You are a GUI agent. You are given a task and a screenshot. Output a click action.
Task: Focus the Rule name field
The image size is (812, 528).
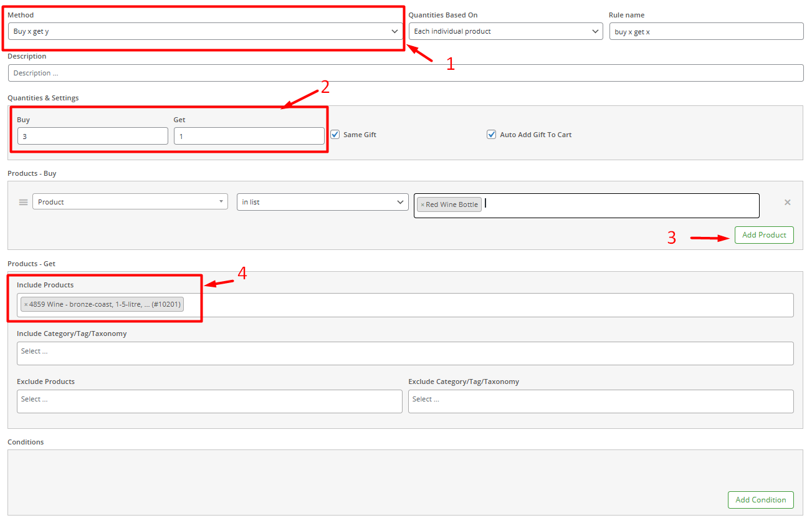pos(706,31)
